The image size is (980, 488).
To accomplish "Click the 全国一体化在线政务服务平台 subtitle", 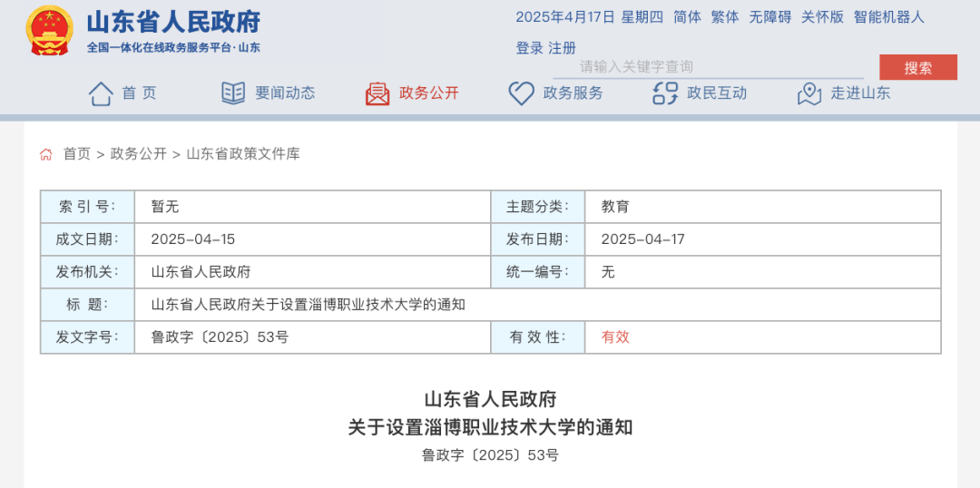I will tap(173, 47).
